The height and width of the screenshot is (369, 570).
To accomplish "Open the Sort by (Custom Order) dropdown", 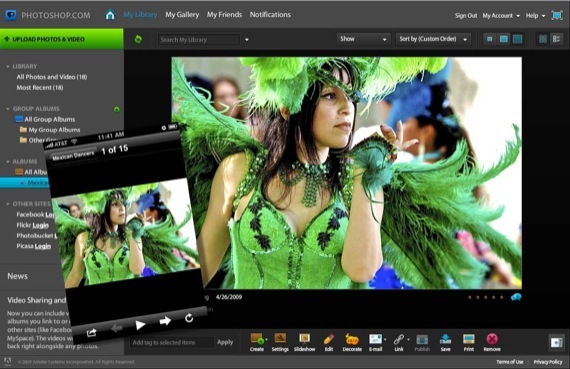I will coord(433,39).
